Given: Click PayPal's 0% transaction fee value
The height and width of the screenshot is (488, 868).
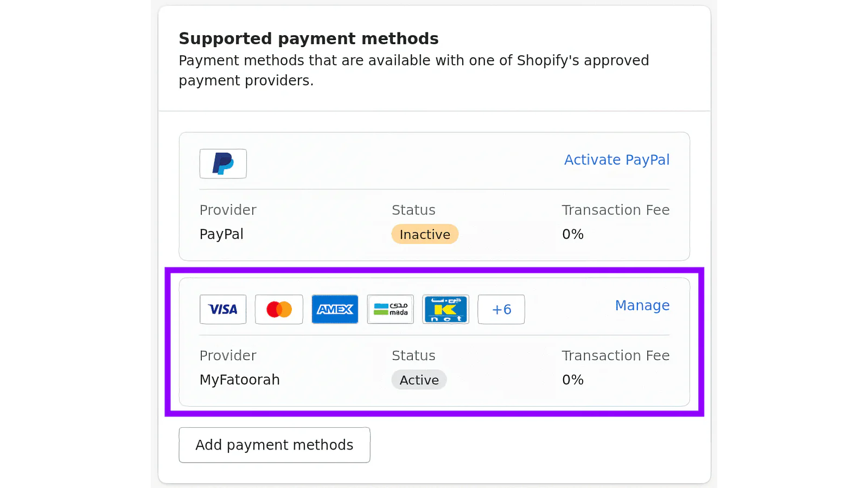Looking at the screenshot, I should (573, 234).
